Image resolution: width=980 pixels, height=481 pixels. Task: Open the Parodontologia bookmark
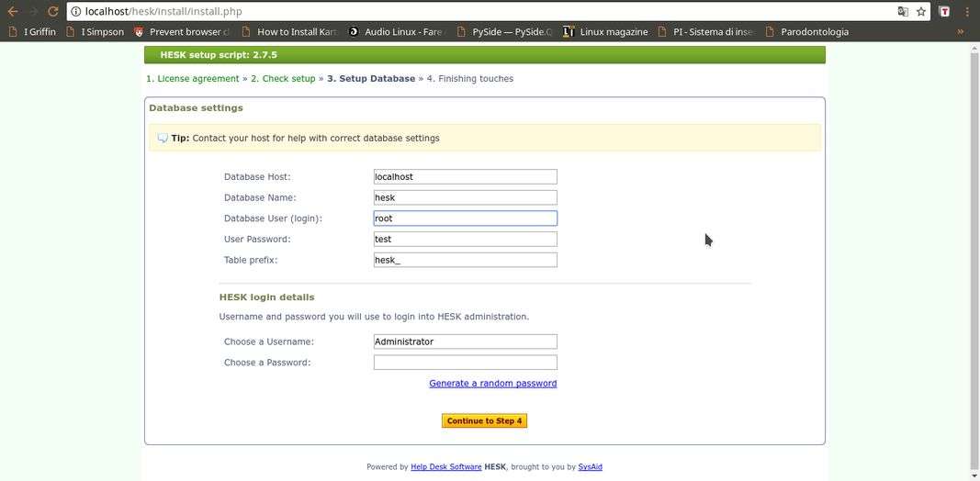pyautogui.click(x=807, y=31)
